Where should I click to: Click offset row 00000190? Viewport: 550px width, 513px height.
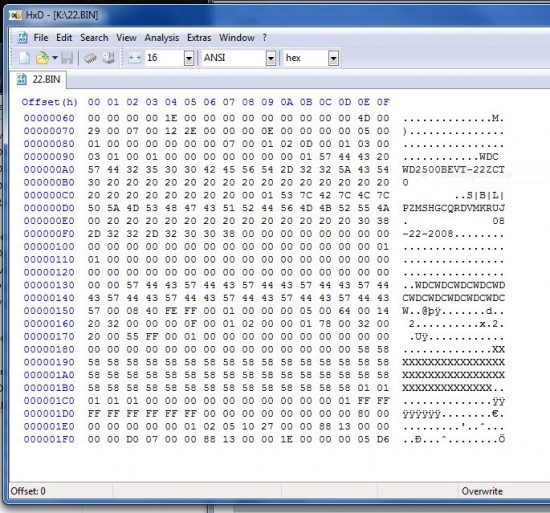tap(49, 363)
